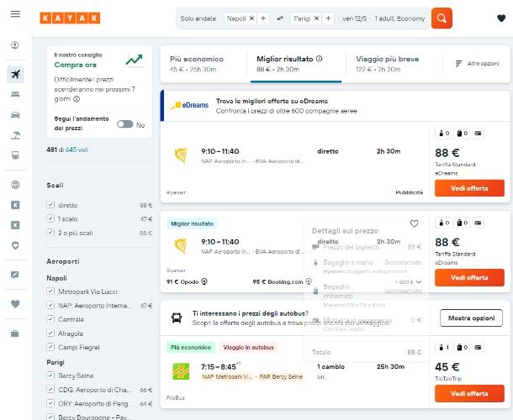
Task: Click 'Vedi offerta' for 45 € FlixBus
Action: click(x=469, y=393)
